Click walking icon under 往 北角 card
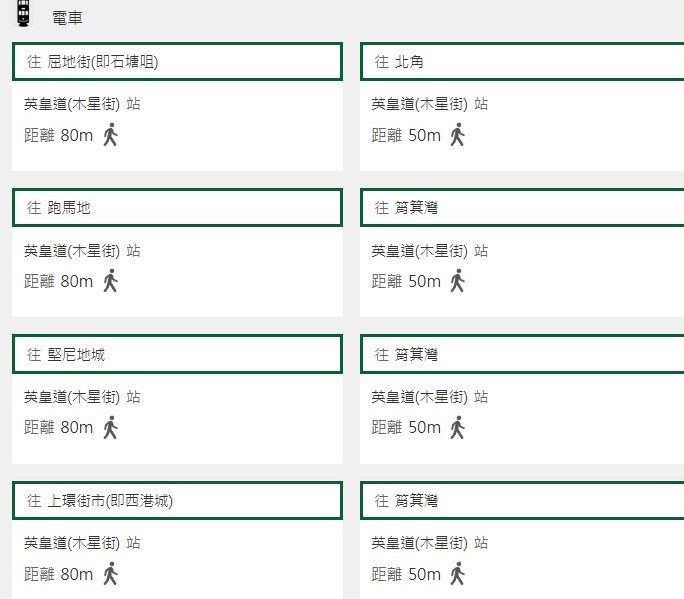The height and width of the screenshot is (599, 684). click(x=458, y=134)
